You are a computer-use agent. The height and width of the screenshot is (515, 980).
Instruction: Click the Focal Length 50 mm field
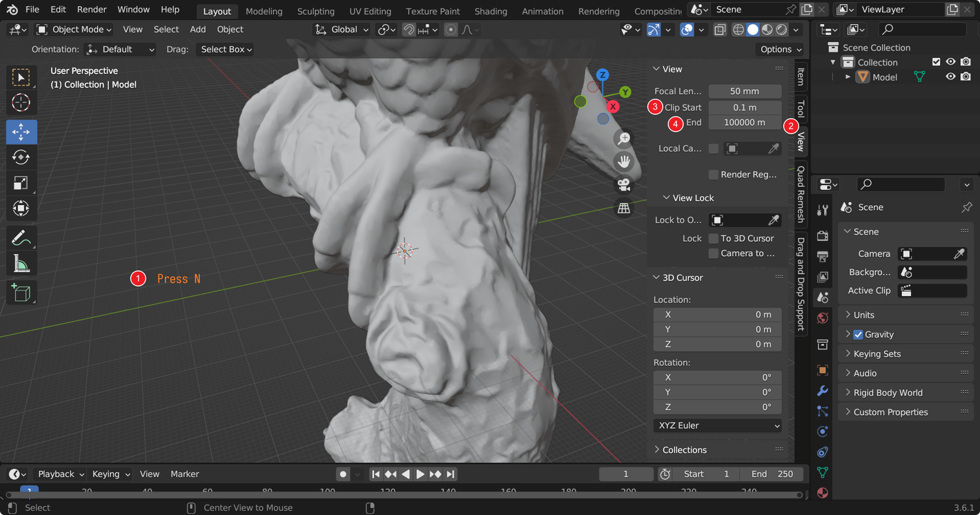pyautogui.click(x=745, y=91)
